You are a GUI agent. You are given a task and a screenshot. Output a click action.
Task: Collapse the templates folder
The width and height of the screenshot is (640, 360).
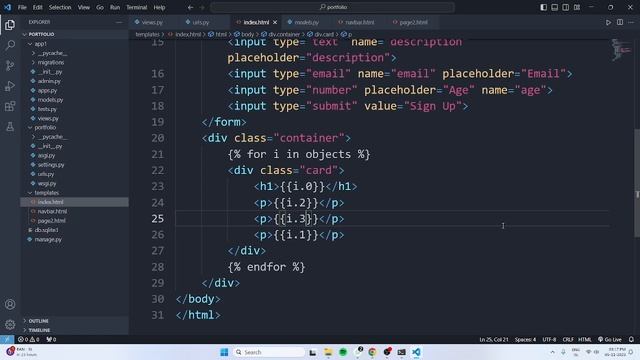[75, 193]
